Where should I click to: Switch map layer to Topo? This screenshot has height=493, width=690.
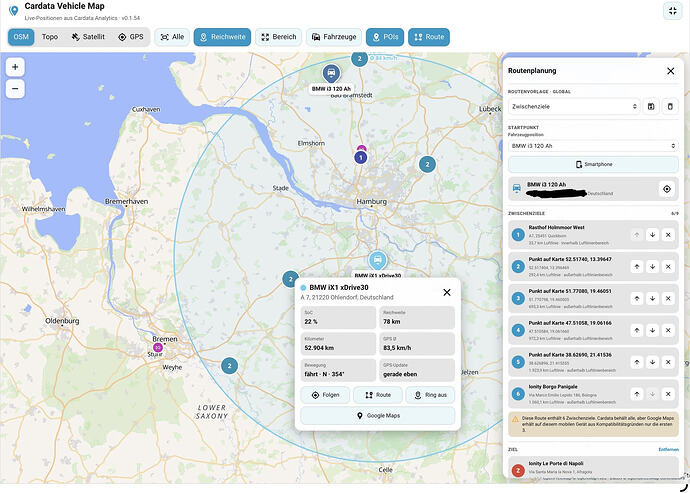pyautogui.click(x=50, y=37)
